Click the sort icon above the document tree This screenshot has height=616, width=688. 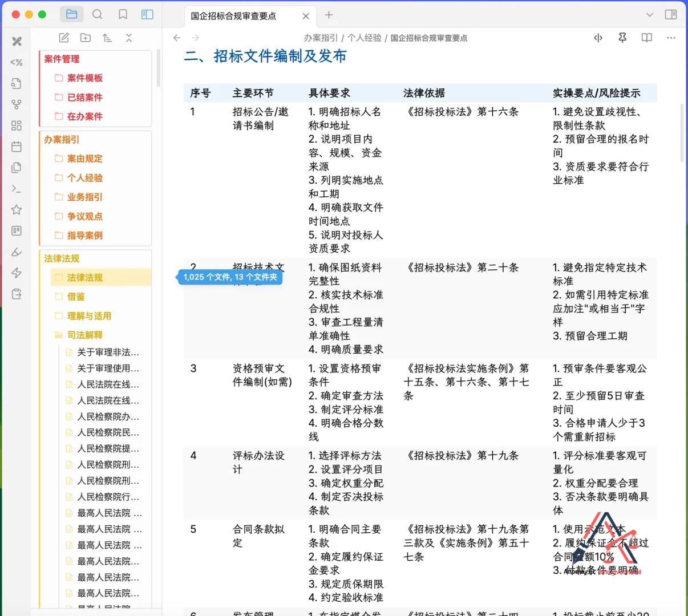pyautogui.click(x=107, y=38)
